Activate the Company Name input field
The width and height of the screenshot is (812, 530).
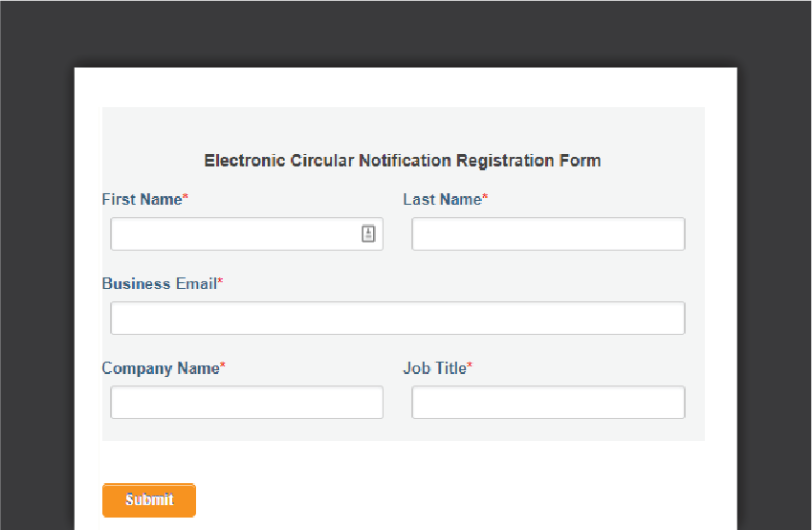(247, 403)
